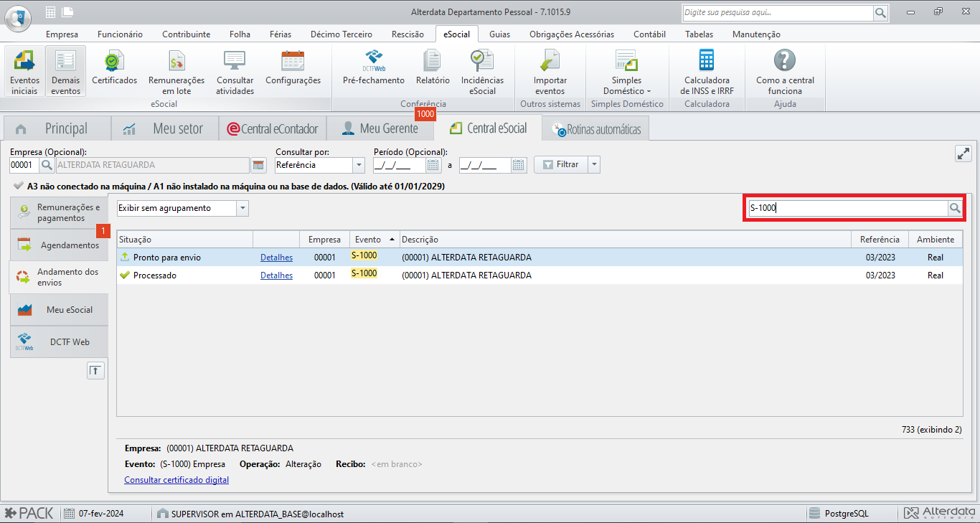Open the company list icon beside ALTERDATA RETAGUARDA
This screenshot has height=523, width=980.
[x=258, y=165]
